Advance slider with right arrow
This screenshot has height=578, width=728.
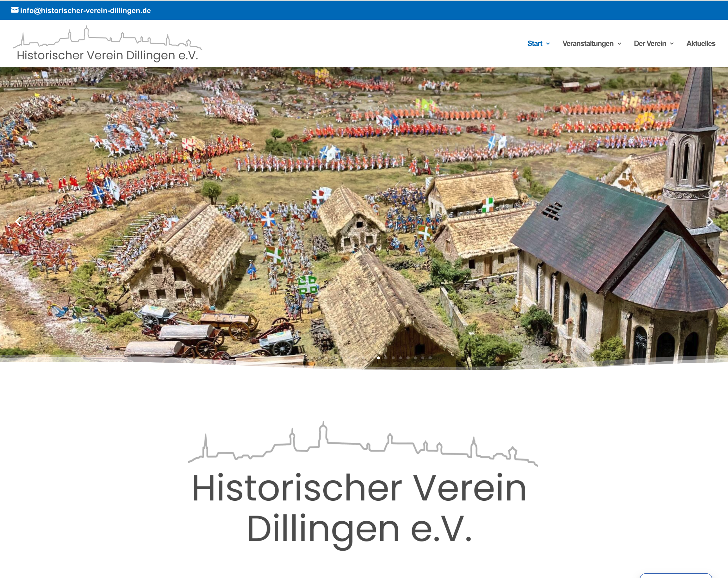710,222
